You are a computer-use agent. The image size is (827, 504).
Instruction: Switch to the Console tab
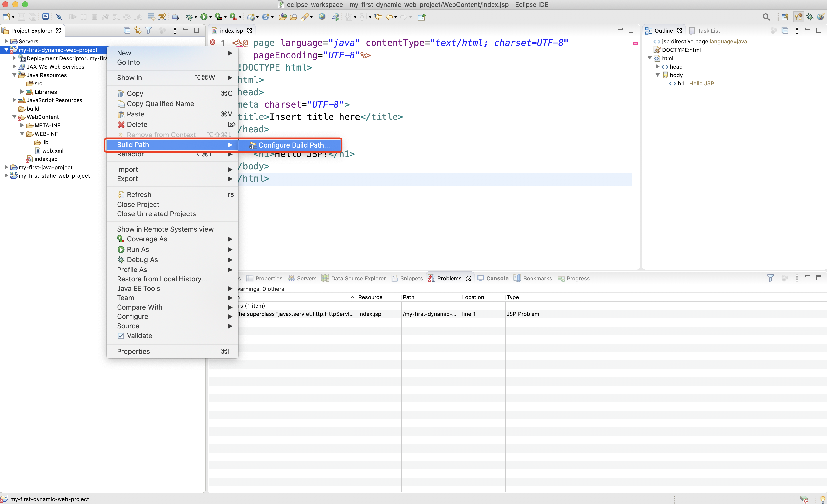493,278
